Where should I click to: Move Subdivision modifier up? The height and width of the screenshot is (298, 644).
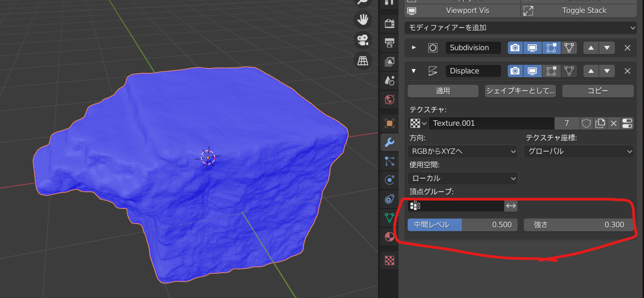(x=591, y=48)
